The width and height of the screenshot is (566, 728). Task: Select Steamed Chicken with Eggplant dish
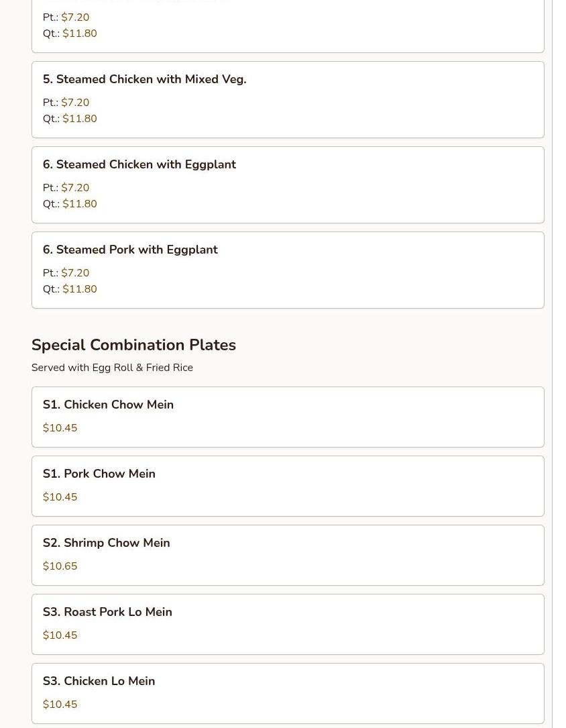click(139, 164)
